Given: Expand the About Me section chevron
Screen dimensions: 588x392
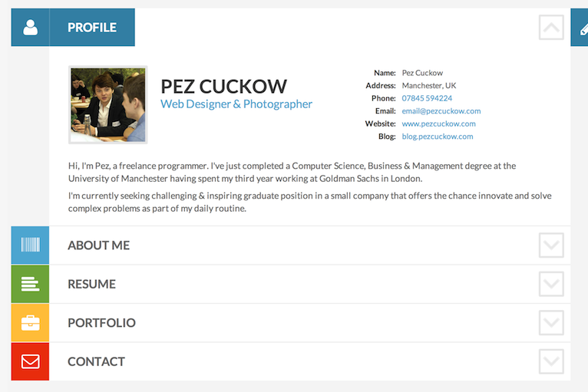Looking at the screenshot, I should tap(551, 245).
